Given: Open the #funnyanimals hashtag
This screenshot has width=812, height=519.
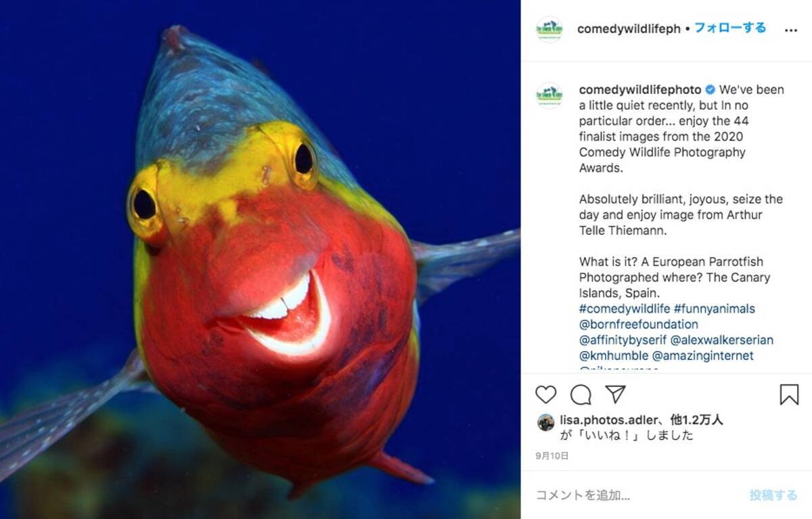Looking at the screenshot, I should pyautogui.click(x=715, y=309).
